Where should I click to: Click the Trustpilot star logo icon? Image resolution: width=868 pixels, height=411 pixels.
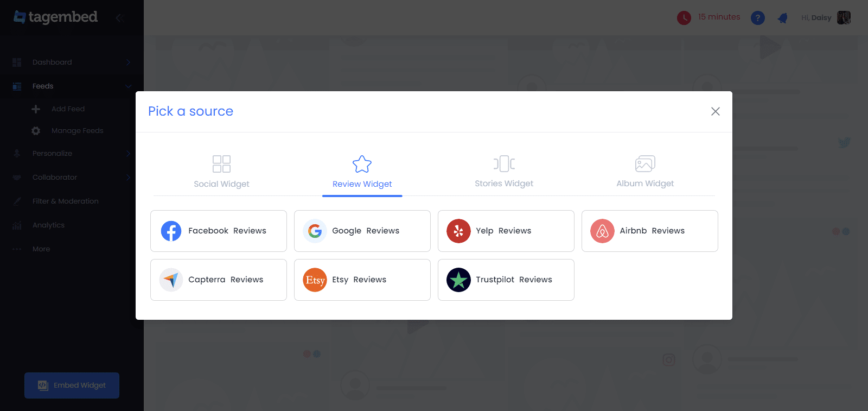click(x=458, y=280)
